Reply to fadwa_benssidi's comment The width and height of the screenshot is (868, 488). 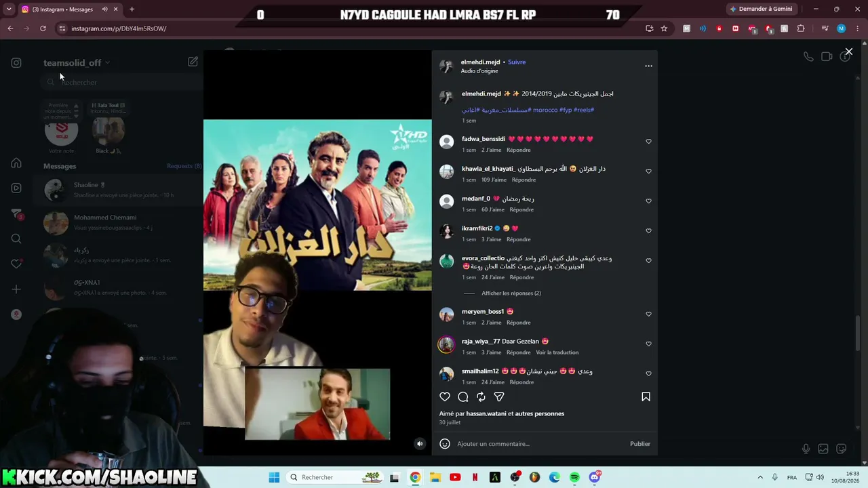(519, 150)
